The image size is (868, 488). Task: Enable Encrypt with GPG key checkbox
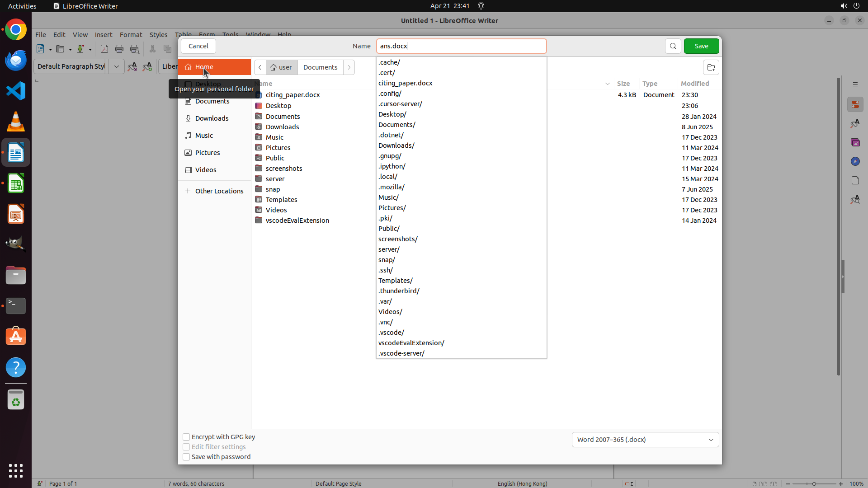(186, 437)
